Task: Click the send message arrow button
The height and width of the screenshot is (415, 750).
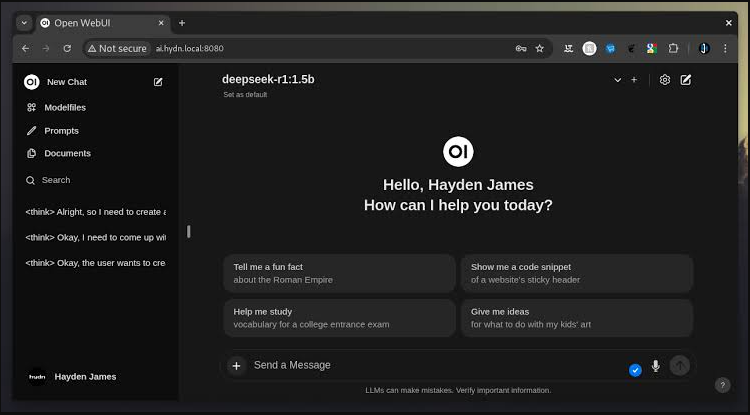Action: (x=680, y=366)
